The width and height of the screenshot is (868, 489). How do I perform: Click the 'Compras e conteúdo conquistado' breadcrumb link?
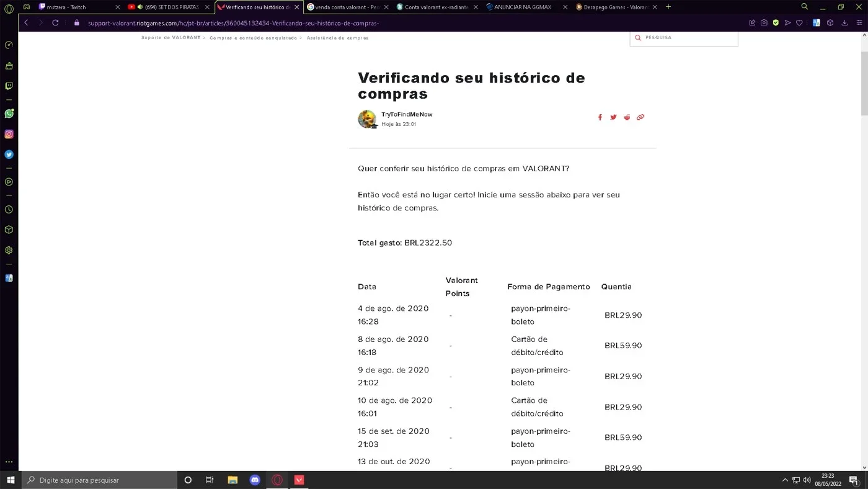(253, 38)
